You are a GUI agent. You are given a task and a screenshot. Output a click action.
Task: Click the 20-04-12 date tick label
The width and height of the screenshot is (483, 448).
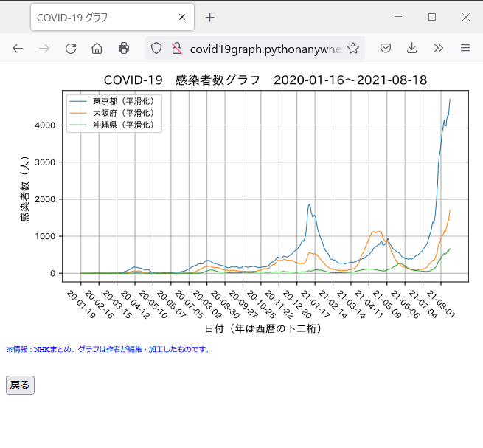click(x=135, y=304)
